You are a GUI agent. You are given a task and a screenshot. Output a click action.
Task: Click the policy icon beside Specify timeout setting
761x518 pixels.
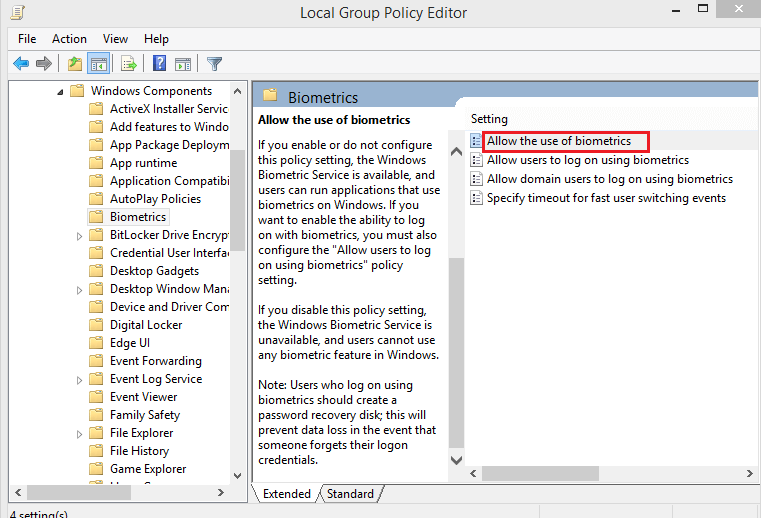(476, 198)
